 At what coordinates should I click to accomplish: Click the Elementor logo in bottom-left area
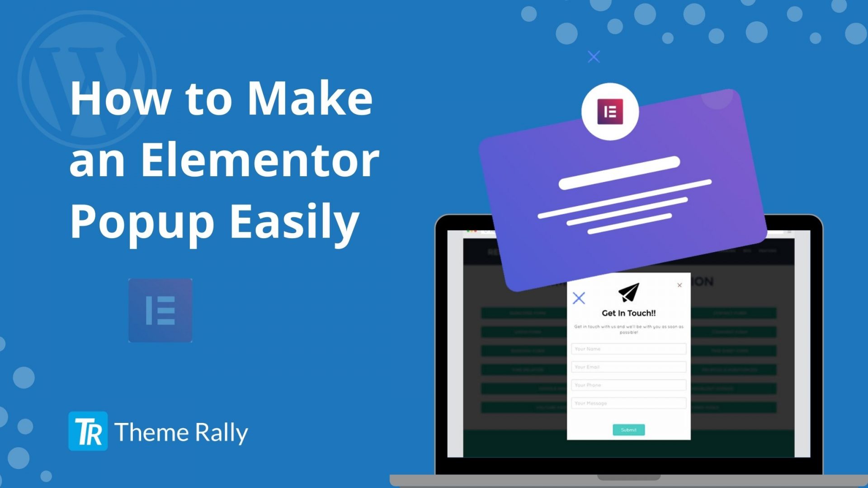point(161,309)
